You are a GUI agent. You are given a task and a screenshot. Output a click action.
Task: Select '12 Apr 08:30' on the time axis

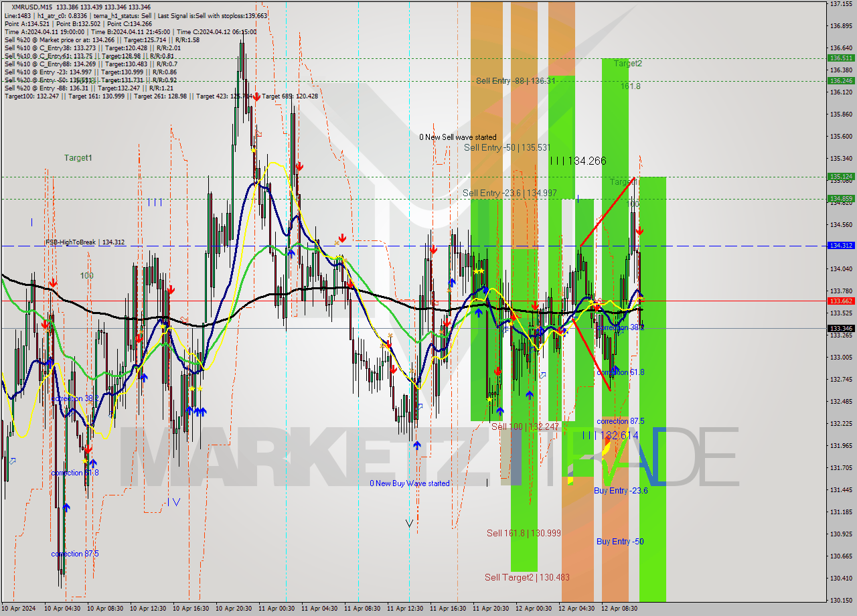tap(620, 609)
